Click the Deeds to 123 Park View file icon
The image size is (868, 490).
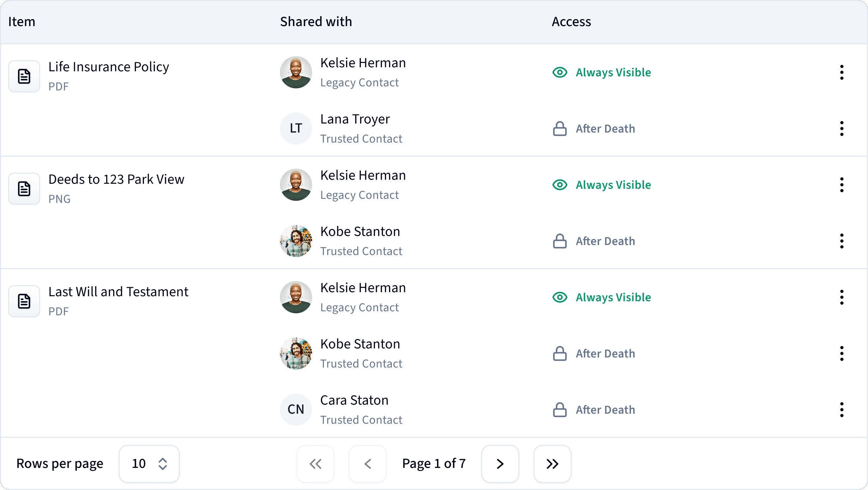click(x=24, y=189)
